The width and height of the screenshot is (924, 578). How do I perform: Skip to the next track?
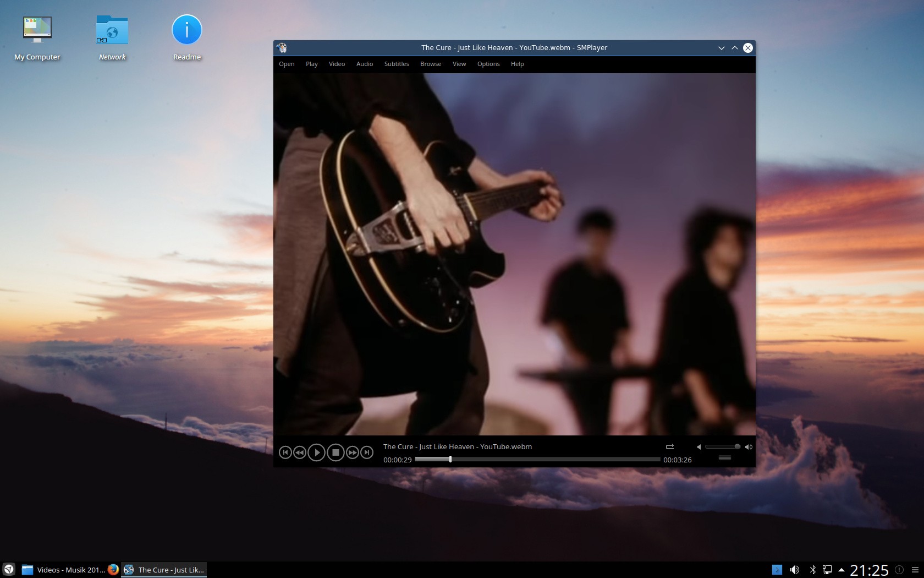click(367, 452)
